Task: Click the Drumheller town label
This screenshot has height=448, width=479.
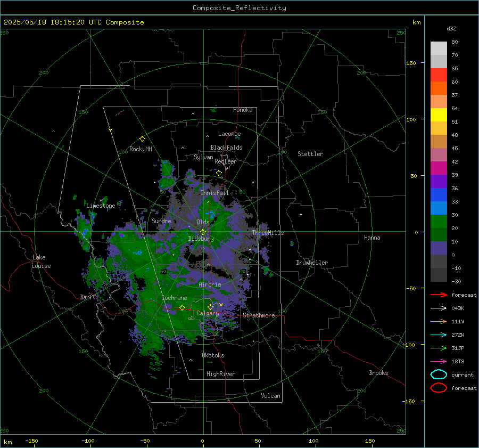Action: [312, 263]
